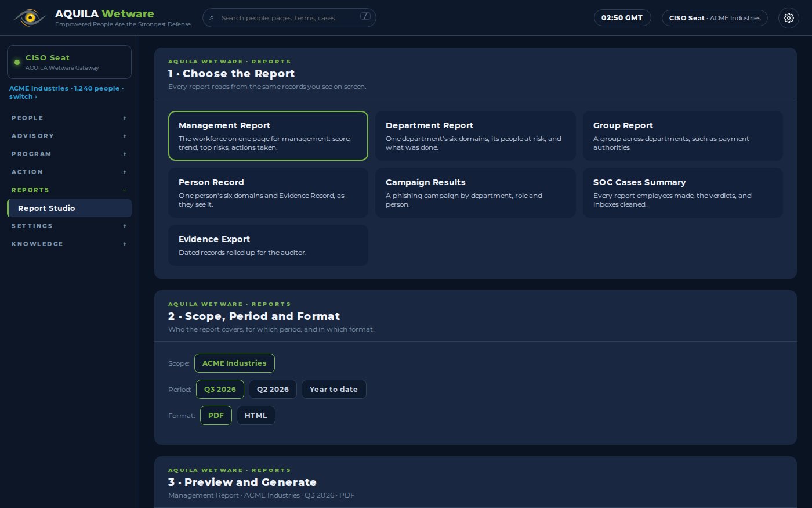This screenshot has width=812, height=508.
Task: Open the CISO Seat gateway card
Action: coord(69,62)
